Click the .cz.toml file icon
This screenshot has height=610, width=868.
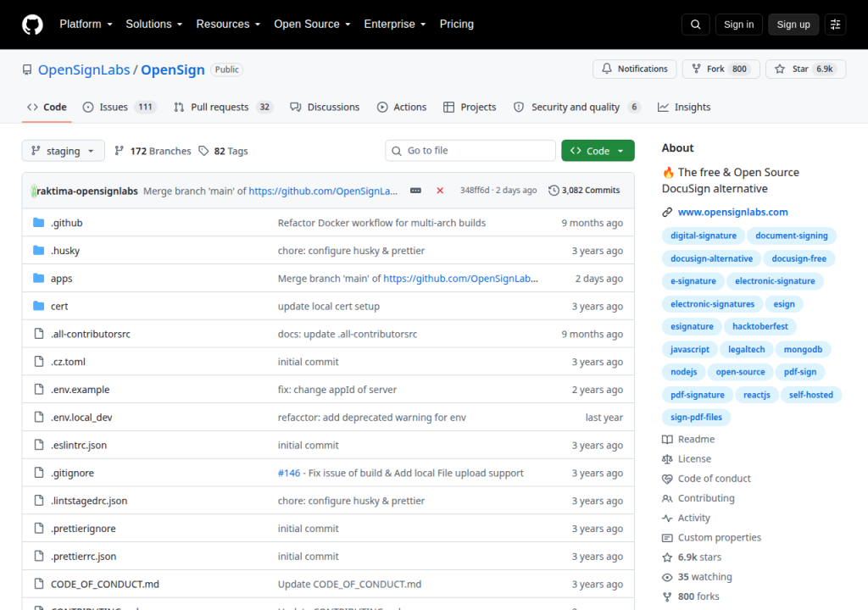click(x=39, y=362)
